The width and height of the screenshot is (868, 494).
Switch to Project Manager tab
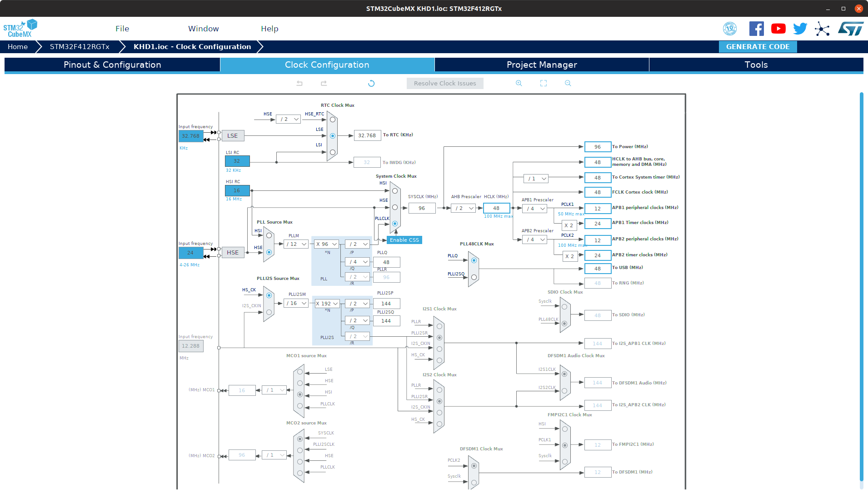[542, 65]
